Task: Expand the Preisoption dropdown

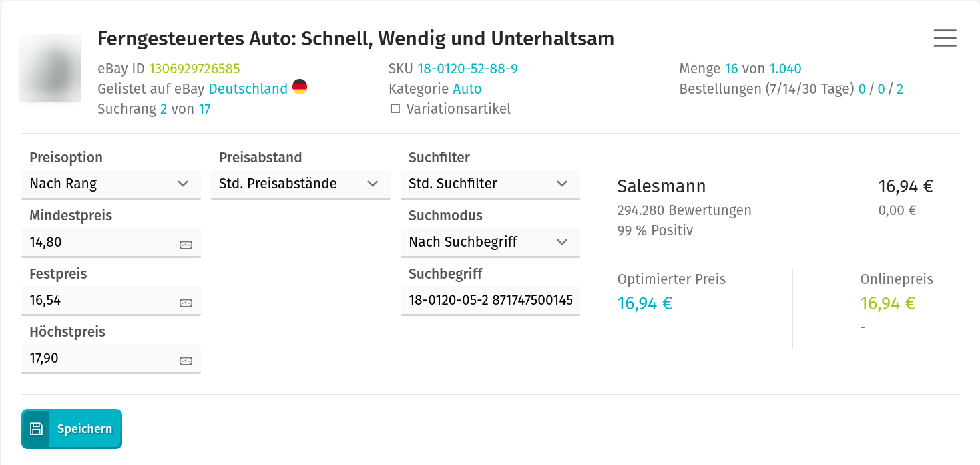Action: [x=111, y=184]
